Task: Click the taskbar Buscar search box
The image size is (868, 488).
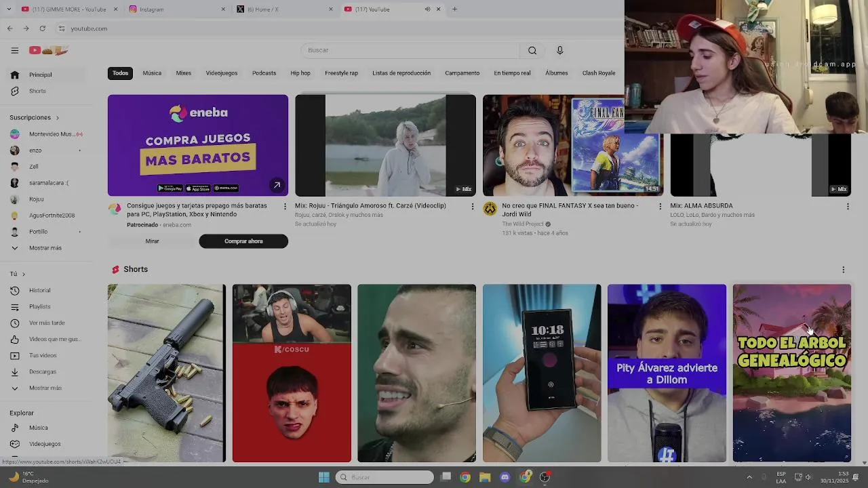Action: (384, 477)
